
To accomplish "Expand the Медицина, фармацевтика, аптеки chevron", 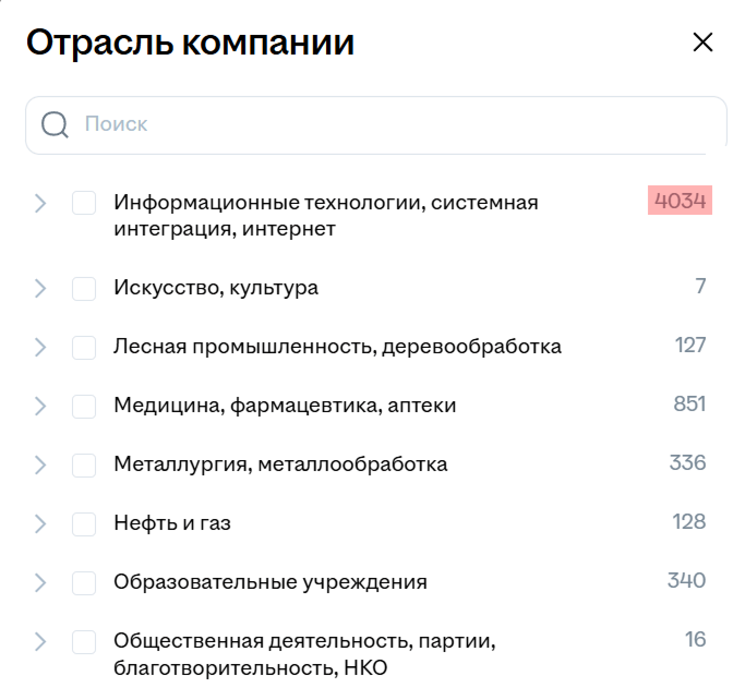I will pos(40,406).
